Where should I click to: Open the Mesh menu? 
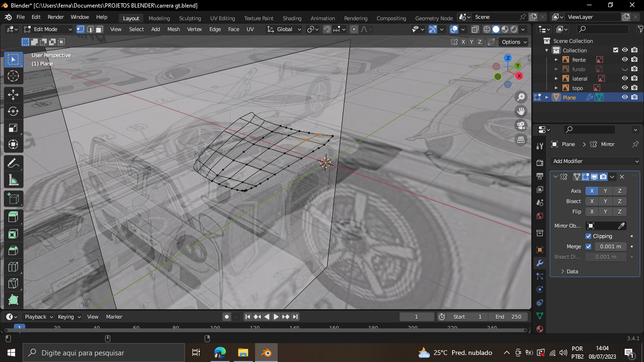tap(173, 29)
